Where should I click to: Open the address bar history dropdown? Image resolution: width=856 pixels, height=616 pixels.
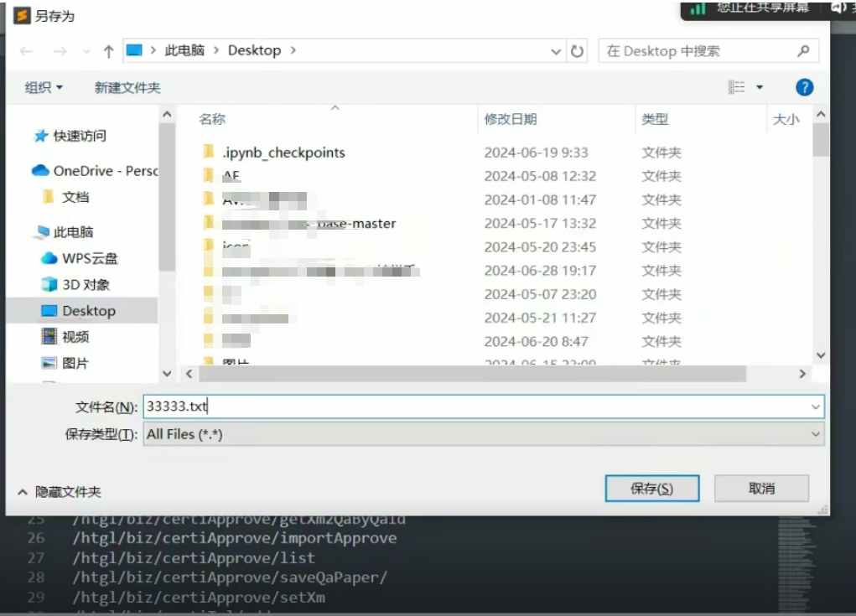[x=556, y=52]
